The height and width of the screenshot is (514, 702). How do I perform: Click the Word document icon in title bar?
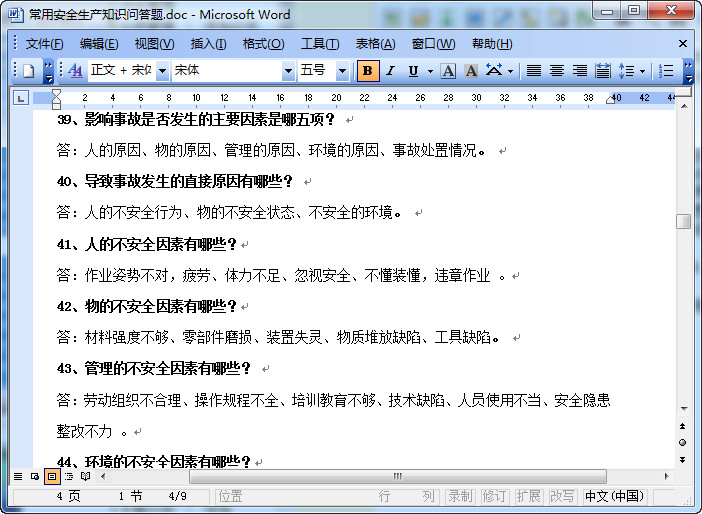[x=16, y=14]
